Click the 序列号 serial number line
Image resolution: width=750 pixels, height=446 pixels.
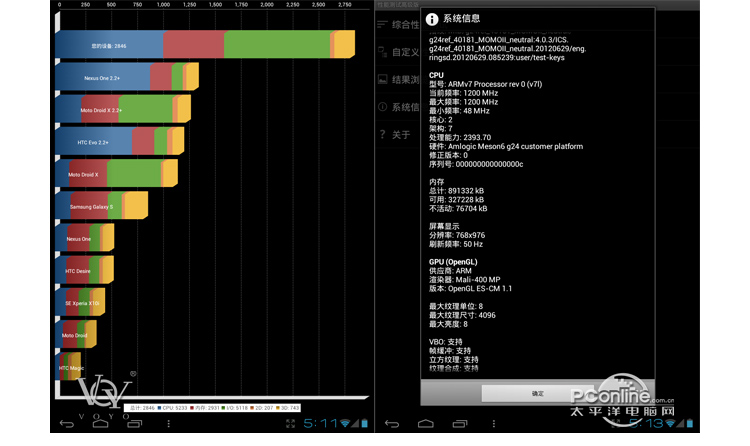476,164
